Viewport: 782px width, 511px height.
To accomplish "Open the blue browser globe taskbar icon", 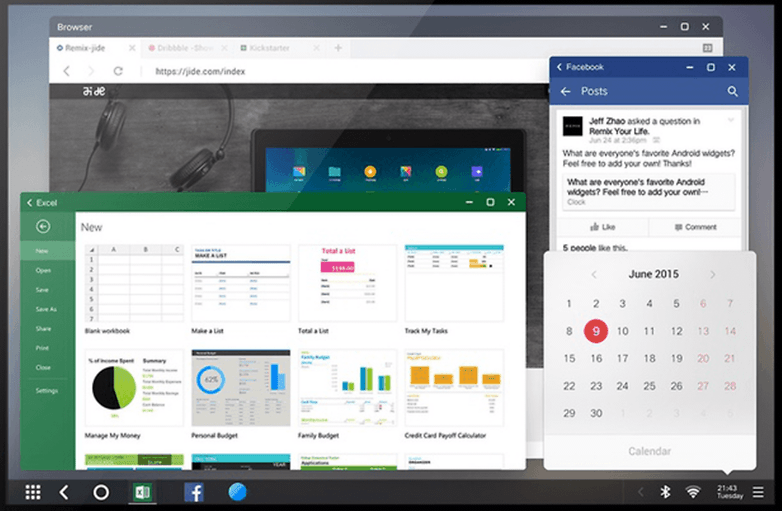I will coord(237,492).
